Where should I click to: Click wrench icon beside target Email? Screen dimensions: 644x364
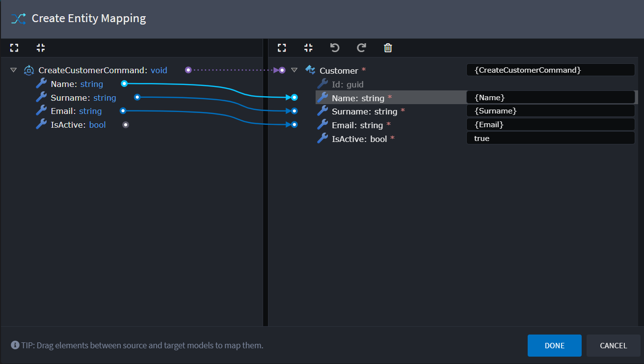click(322, 125)
